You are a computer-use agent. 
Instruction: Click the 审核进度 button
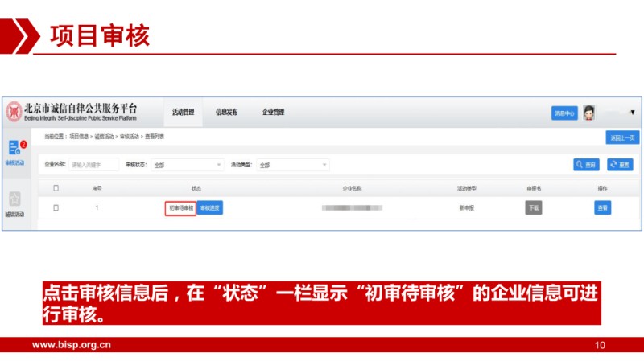[210, 207]
